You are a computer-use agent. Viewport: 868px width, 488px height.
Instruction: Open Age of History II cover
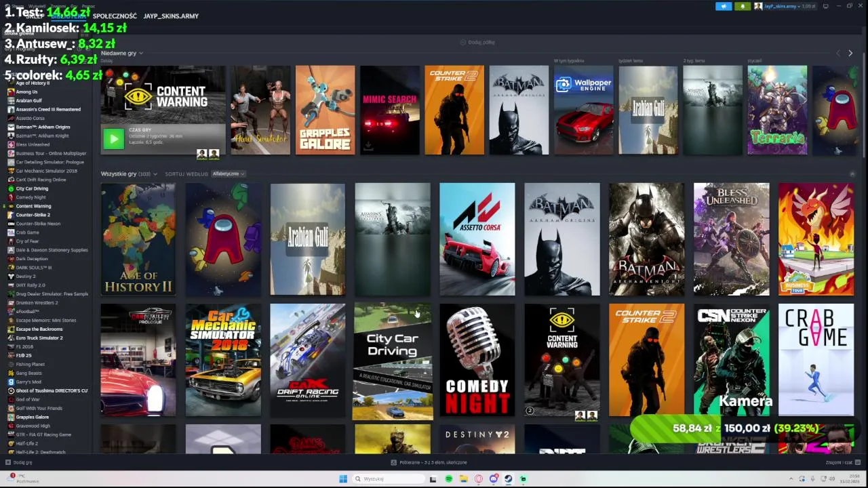(x=138, y=239)
